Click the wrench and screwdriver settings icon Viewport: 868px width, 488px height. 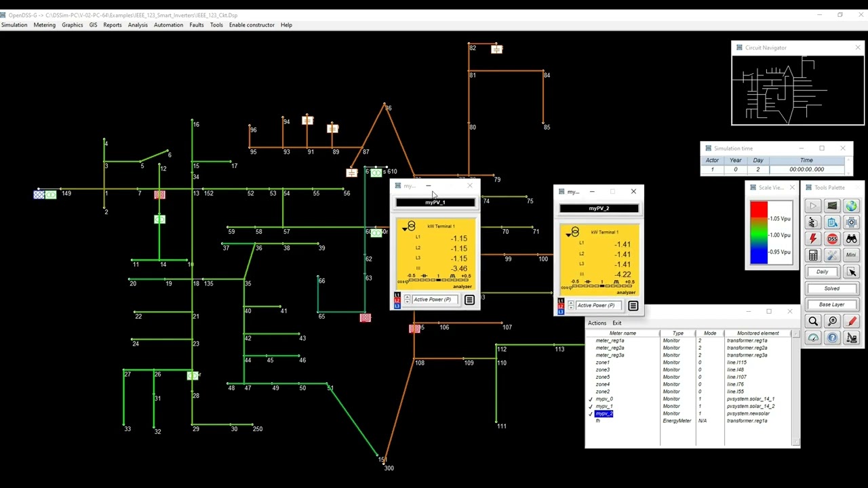[832, 255]
